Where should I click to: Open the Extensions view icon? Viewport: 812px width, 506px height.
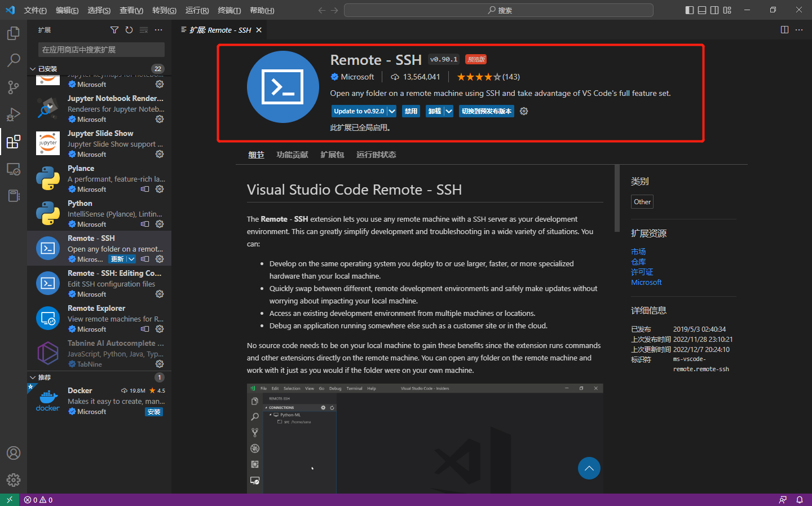click(x=13, y=142)
